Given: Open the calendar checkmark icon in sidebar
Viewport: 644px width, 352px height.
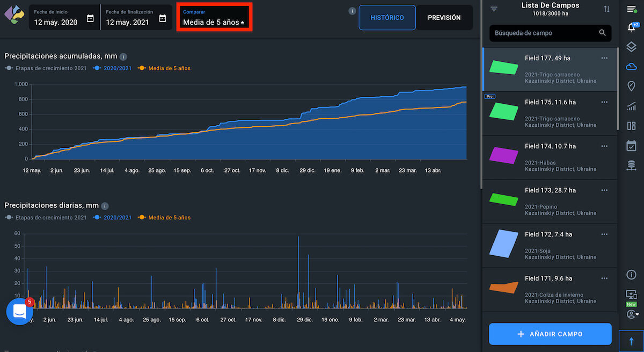Looking at the screenshot, I should (631, 146).
